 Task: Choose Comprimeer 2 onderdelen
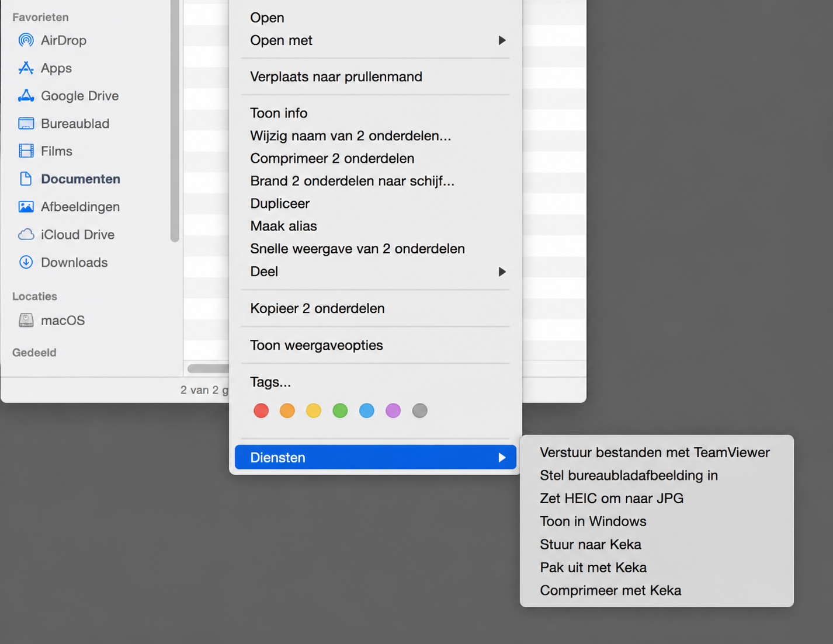(x=375, y=158)
